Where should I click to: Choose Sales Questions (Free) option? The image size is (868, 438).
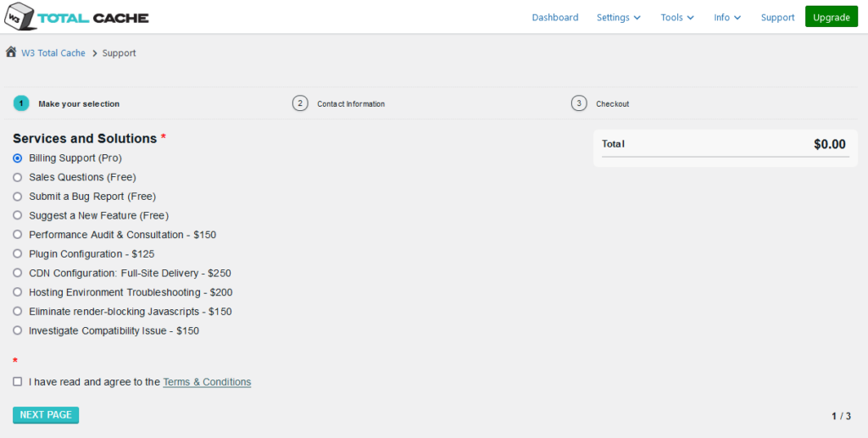click(18, 177)
